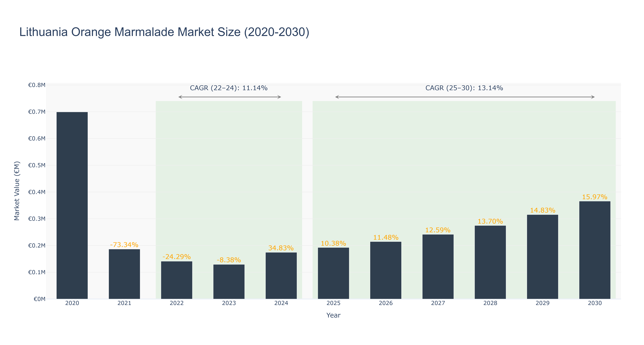Select the 2022 bar
The width and height of the screenshot is (644, 345).
(177, 280)
